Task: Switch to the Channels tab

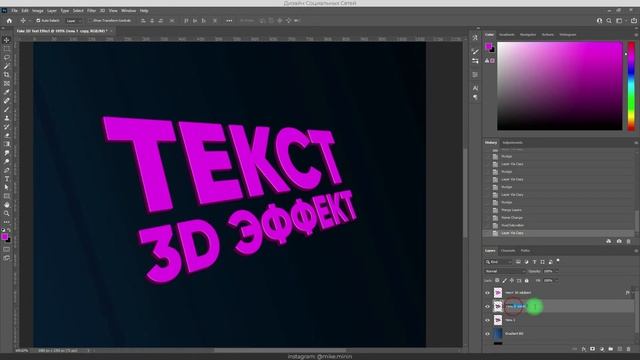Action: tap(508, 251)
